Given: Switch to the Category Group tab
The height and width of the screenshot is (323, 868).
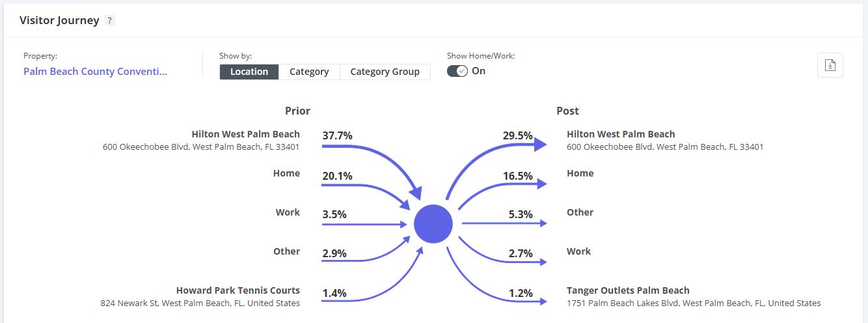Looking at the screenshot, I should tap(385, 72).
